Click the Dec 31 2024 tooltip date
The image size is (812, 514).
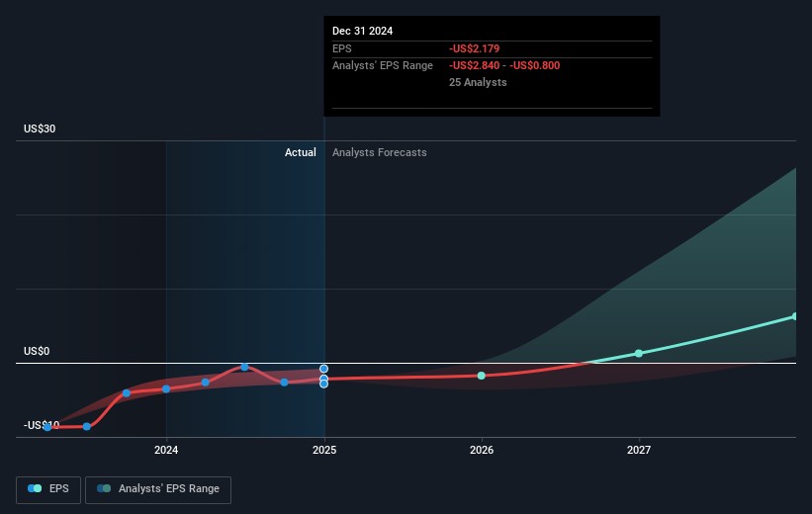tap(362, 31)
